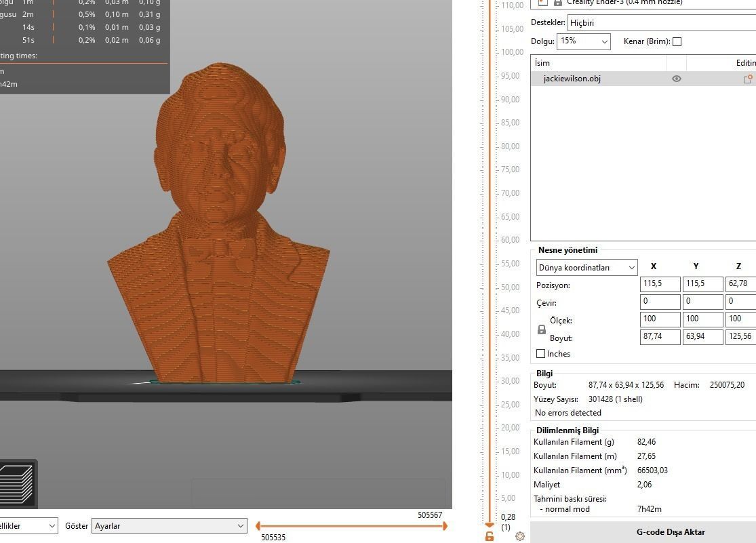
Task: Click the Ölçek Z field
Action: pos(740,319)
